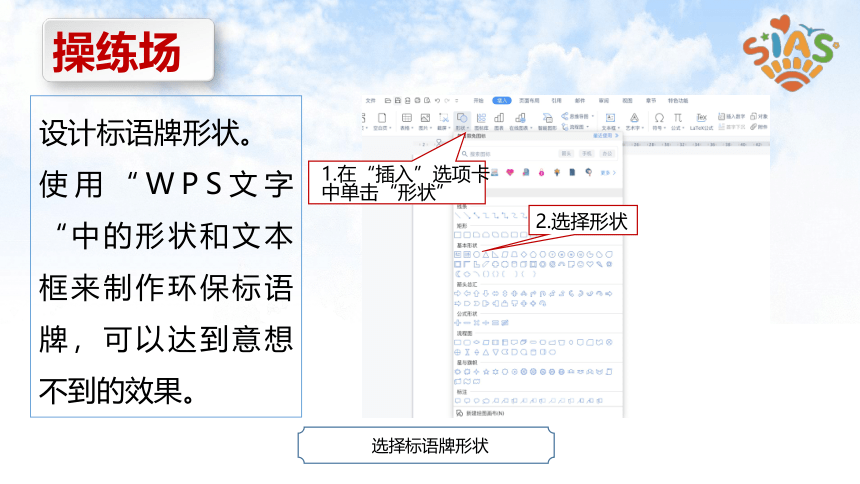Click the 公式 pi formula icon

pyautogui.click(x=678, y=118)
